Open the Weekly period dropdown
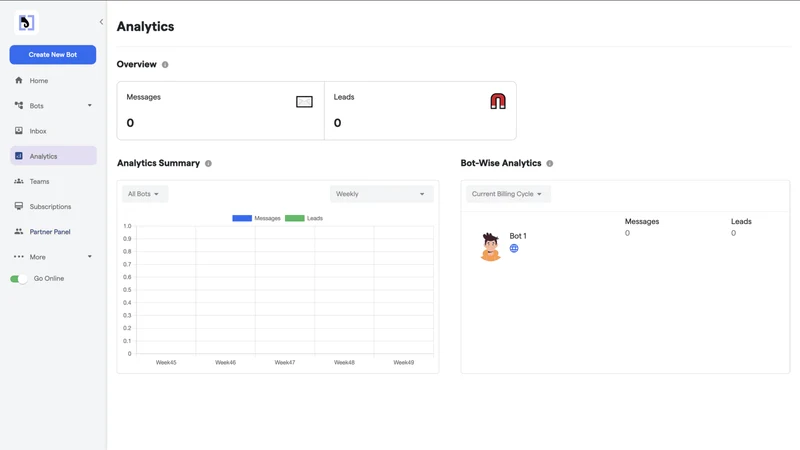The width and height of the screenshot is (800, 450). point(381,194)
